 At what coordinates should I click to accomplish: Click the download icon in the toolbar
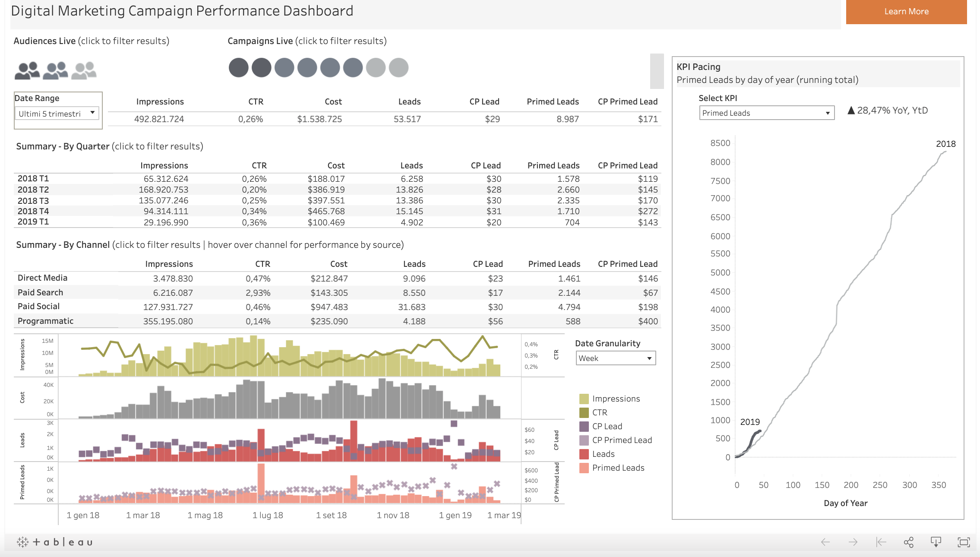(x=935, y=541)
